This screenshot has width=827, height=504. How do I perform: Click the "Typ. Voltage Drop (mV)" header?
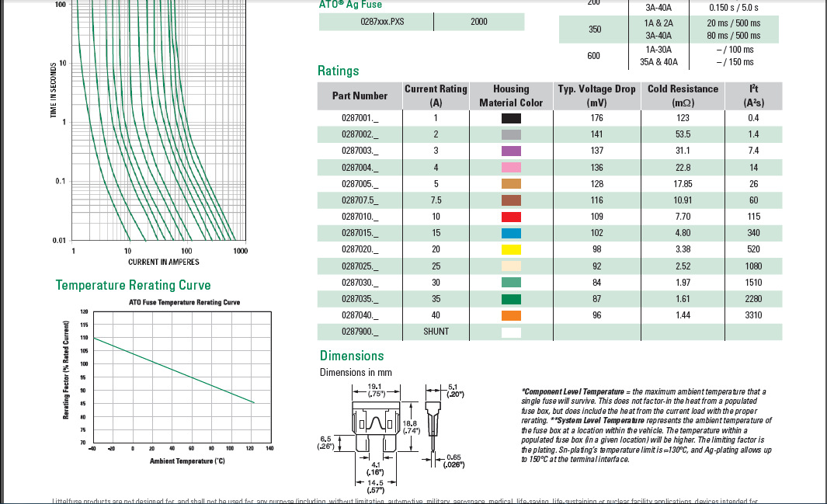pos(597,96)
